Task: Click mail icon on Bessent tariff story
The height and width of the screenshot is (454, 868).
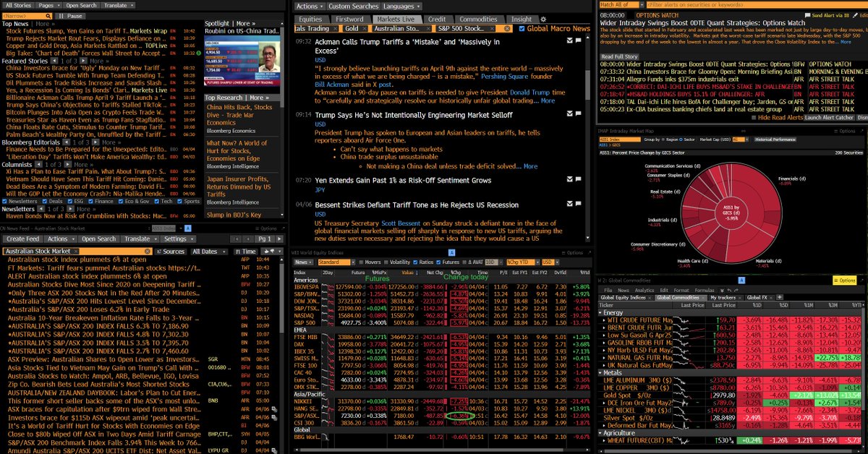Action: [x=569, y=205]
